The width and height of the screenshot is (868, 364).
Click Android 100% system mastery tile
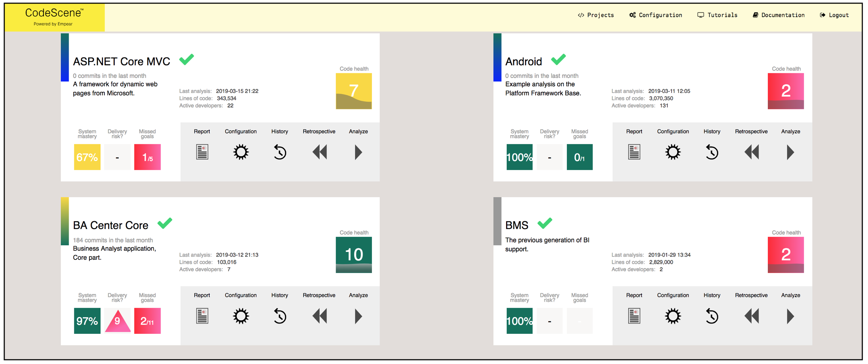(x=519, y=157)
